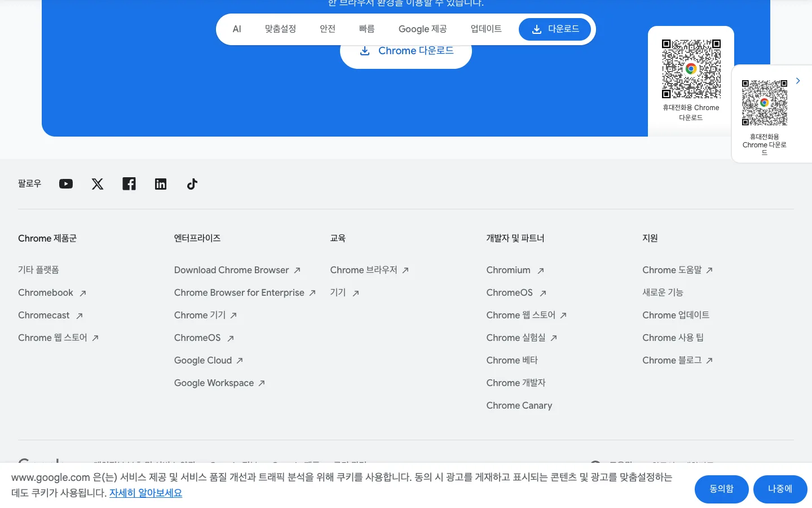
Task: Click external arrow beside Chrome 기기
Action: click(233, 316)
